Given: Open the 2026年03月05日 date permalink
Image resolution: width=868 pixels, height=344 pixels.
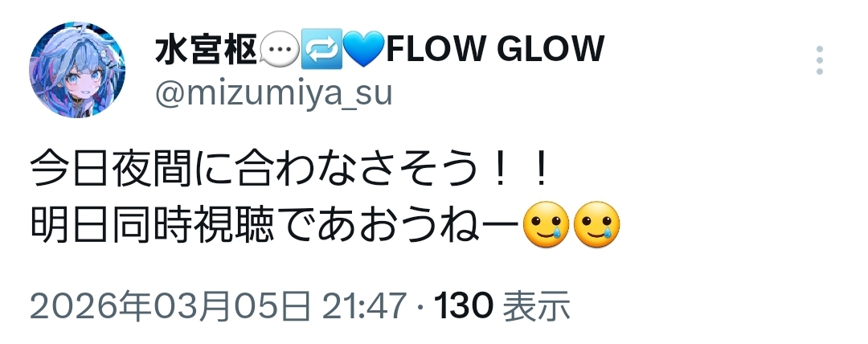Looking at the screenshot, I should click(x=170, y=305).
